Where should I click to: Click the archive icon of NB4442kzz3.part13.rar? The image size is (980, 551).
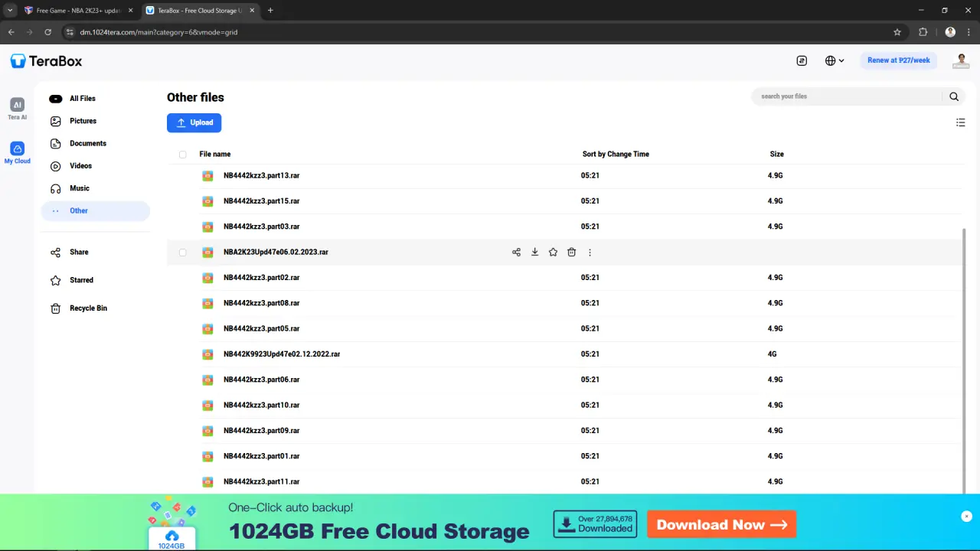[x=207, y=175]
